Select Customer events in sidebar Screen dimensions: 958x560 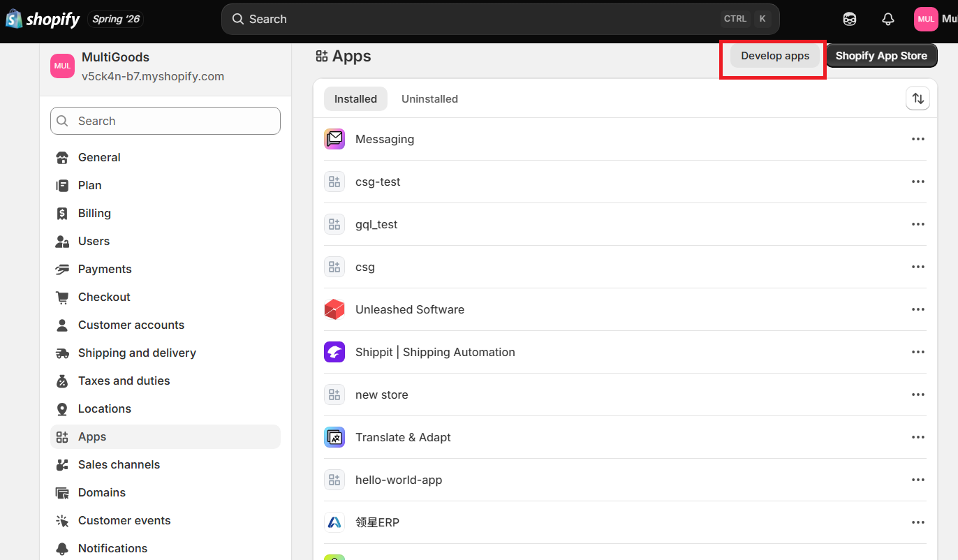(165, 520)
